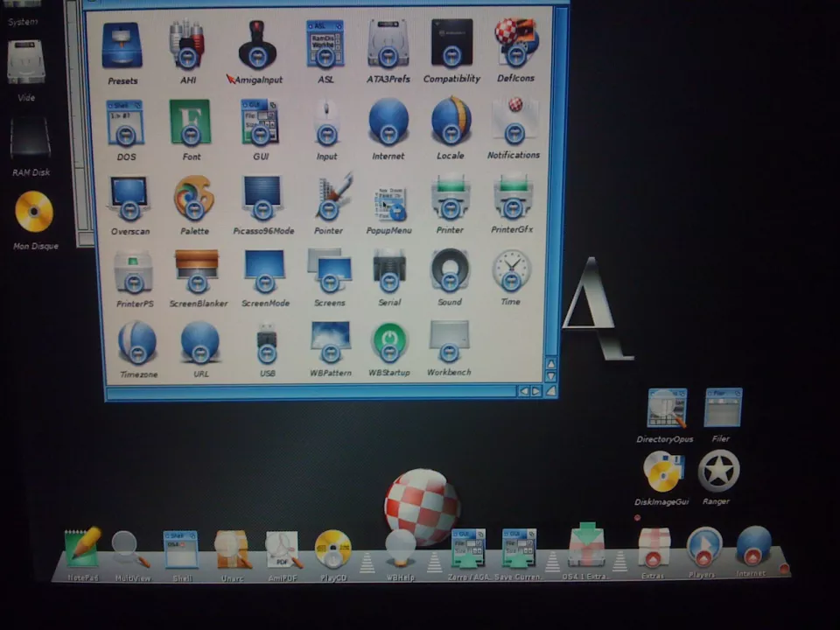The width and height of the screenshot is (840, 630).
Task: Open the Locale globe icon
Action: 451,122
